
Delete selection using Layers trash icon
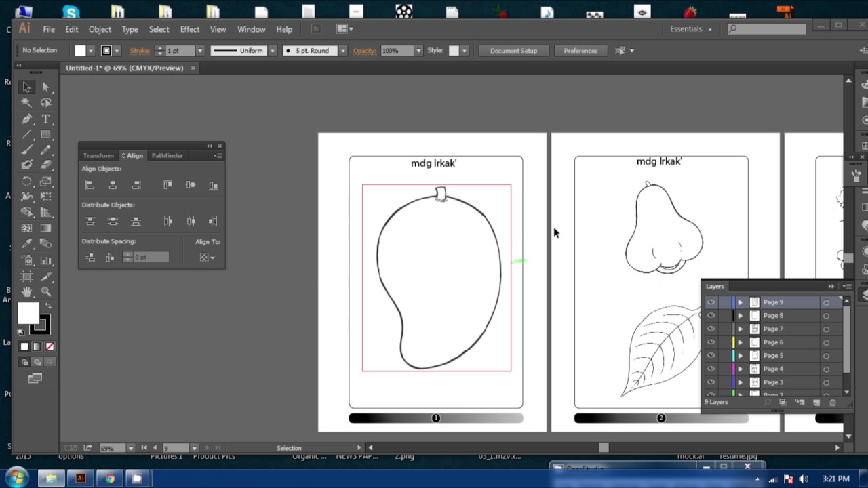point(833,403)
